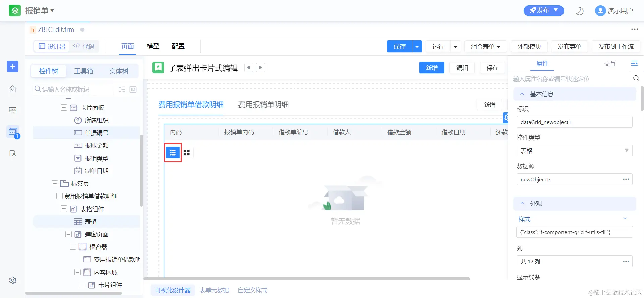Screen dimensions: 644x298
Task: Collapse the 弹窗页面 tree node
Action: tap(68, 234)
